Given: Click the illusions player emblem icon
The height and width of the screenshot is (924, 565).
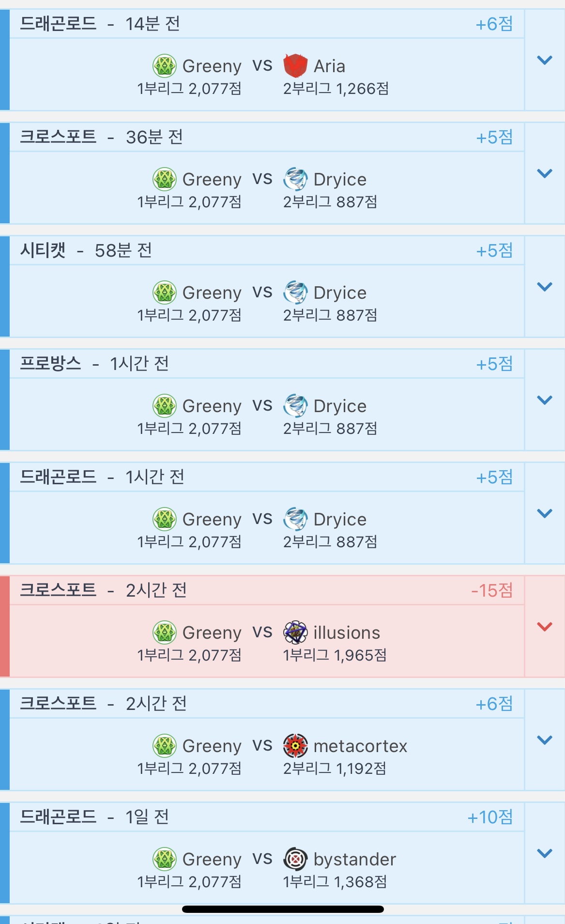Looking at the screenshot, I should pyautogui.click(x=295, y=632).
